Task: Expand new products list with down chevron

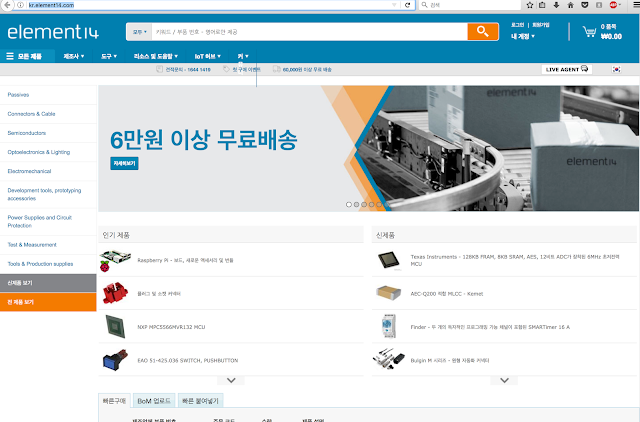Action: 504,380
